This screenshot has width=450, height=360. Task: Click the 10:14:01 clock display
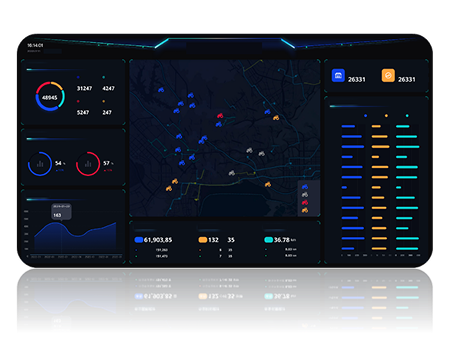(35, 45)
